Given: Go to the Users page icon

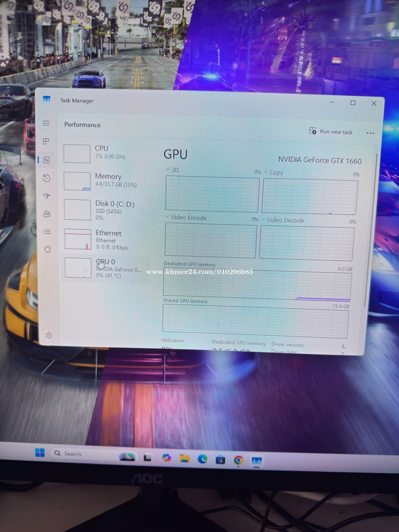Looking at the screenshot, I should point(47,214).
